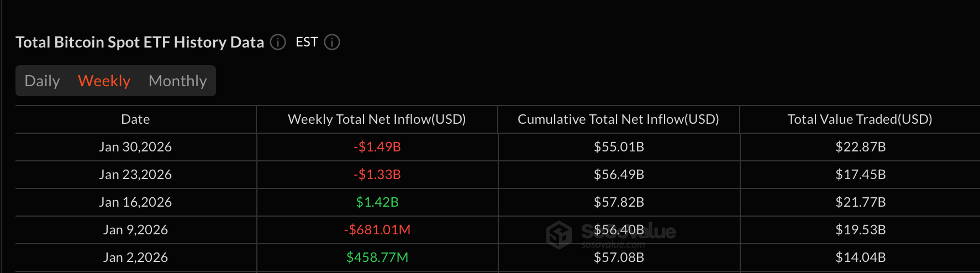Image resolution: width=980 pixels, height=273 pixels.
Task: Select the Jan 2,2026 date cell
Action: click(x=135, y=258)
